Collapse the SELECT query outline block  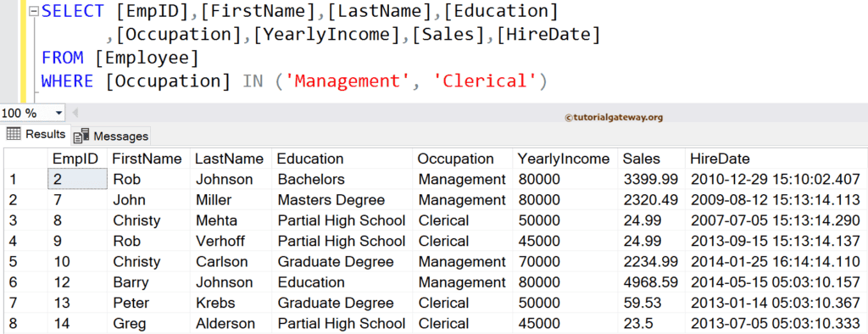(x=34, y=12)
